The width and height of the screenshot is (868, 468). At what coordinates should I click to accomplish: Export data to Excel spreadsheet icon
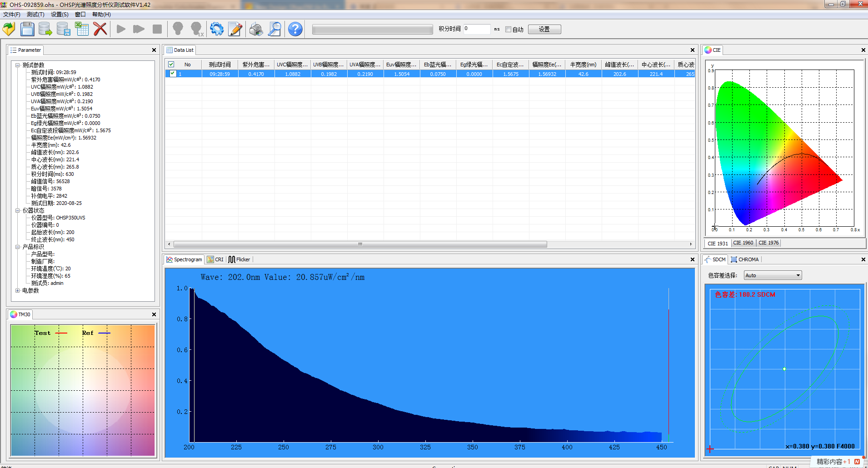(82, 29)
